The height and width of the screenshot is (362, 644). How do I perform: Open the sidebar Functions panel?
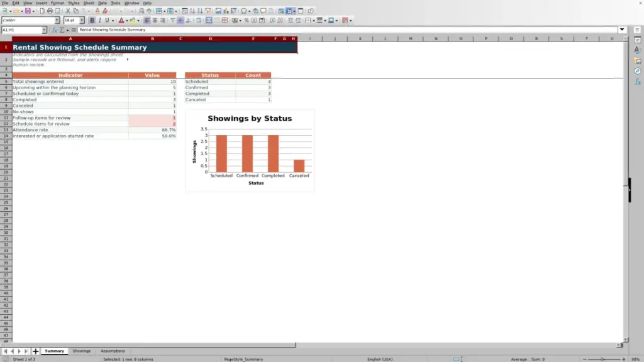click(x=637, y=82)
